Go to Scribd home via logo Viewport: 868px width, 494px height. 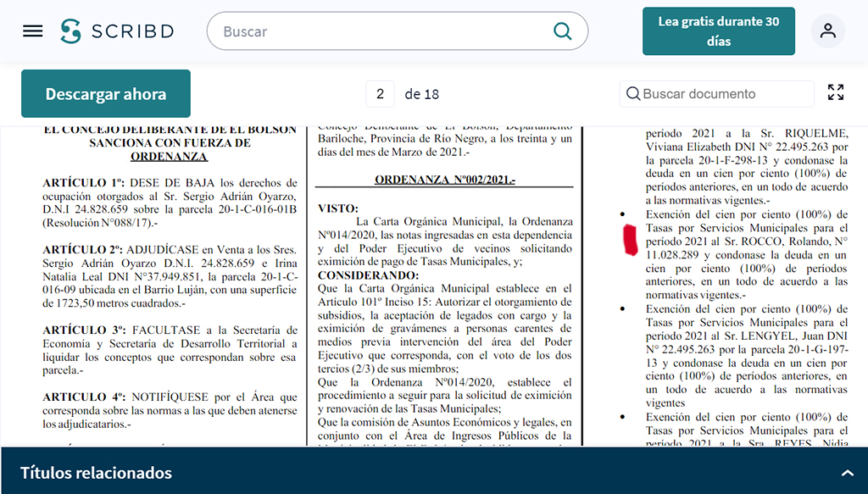coord(117,31)
